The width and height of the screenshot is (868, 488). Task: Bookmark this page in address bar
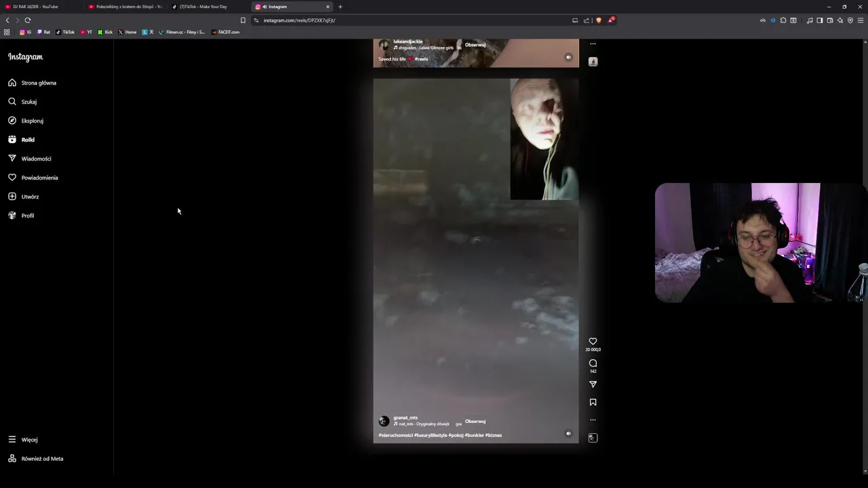pos(243,20)
